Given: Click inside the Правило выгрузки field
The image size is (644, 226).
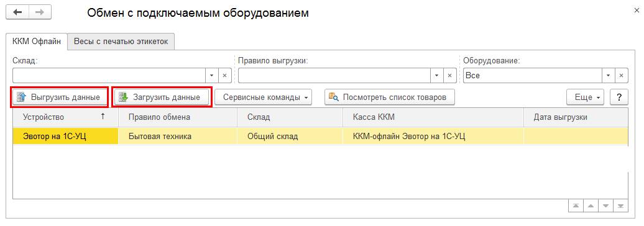Looking at the screenshot, I should click(334, 76).
